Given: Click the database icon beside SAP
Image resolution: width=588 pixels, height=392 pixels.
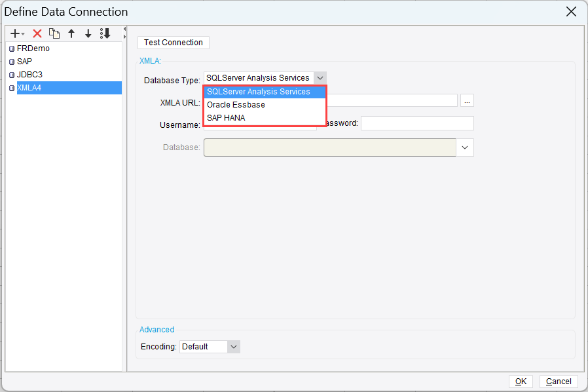Looking at the screenshot, I should point(12,62).
